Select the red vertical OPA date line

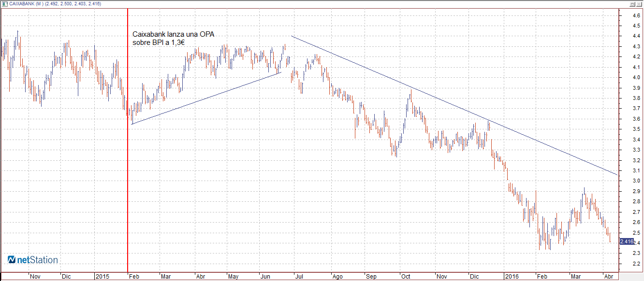coord(127,140)
